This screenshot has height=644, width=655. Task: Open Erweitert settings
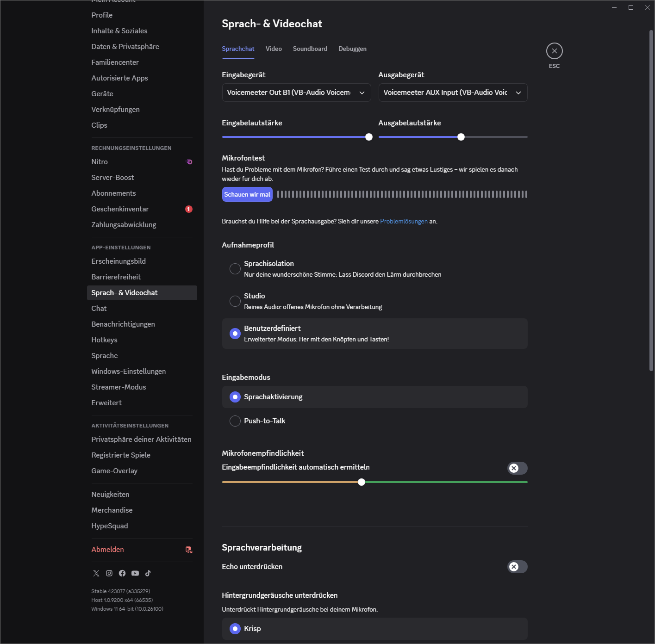tap(142, 403)
